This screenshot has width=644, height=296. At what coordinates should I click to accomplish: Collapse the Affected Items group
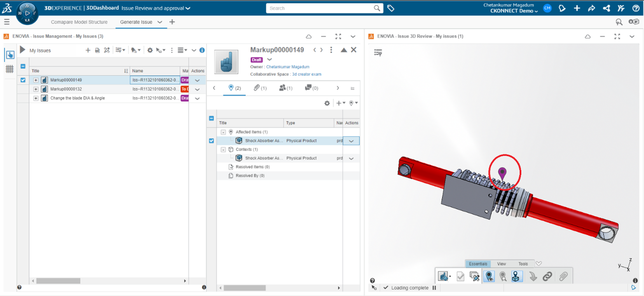224,132
